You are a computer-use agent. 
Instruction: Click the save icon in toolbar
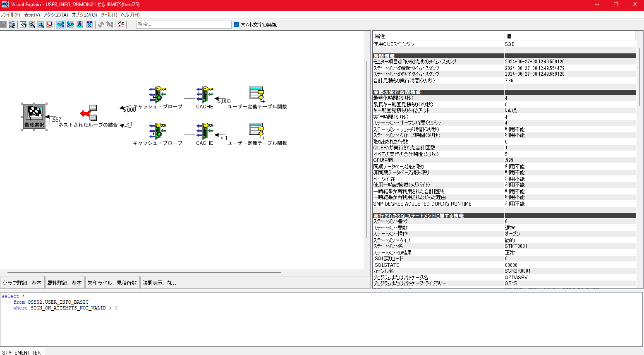[3, 24]
